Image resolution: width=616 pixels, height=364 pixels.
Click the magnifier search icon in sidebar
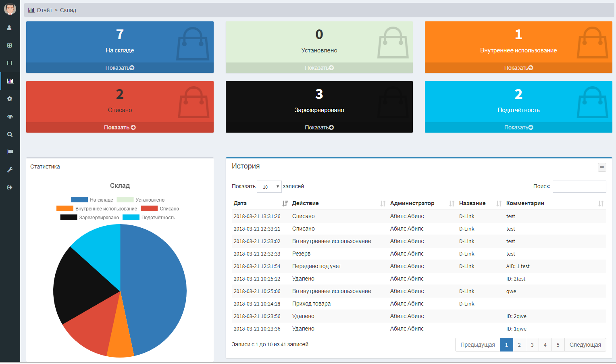point(10,135)
